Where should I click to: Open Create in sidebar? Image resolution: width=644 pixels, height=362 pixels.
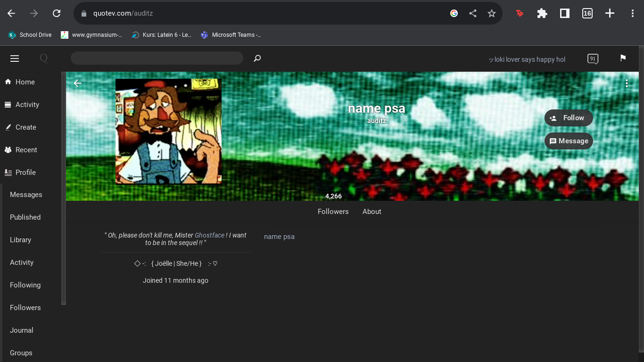click(21, 127)
